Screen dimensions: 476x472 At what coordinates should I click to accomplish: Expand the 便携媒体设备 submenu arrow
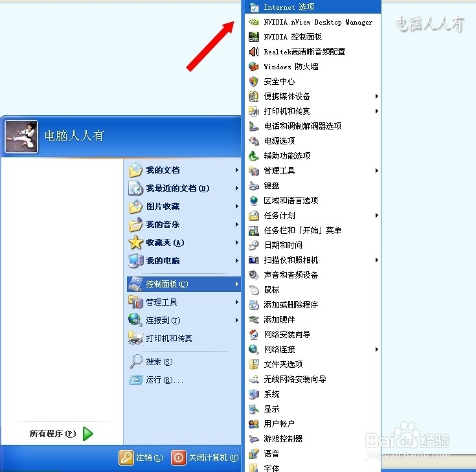click(x=376, y=96)
